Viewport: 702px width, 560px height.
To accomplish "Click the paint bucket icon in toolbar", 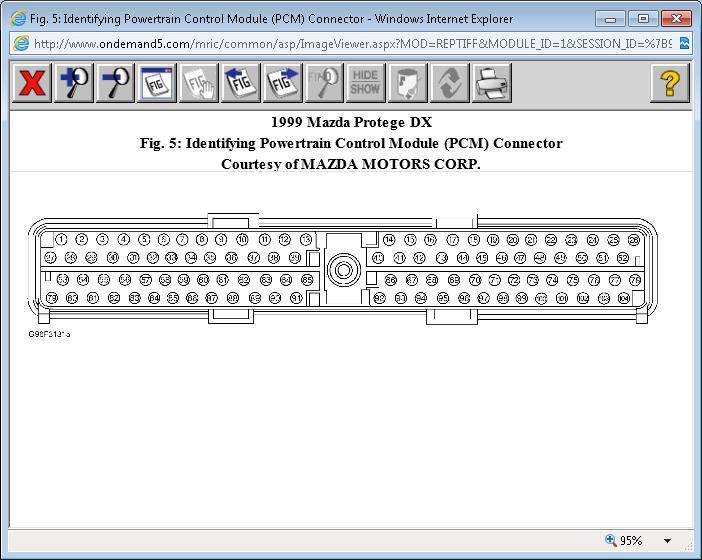I will pos(407,83).
